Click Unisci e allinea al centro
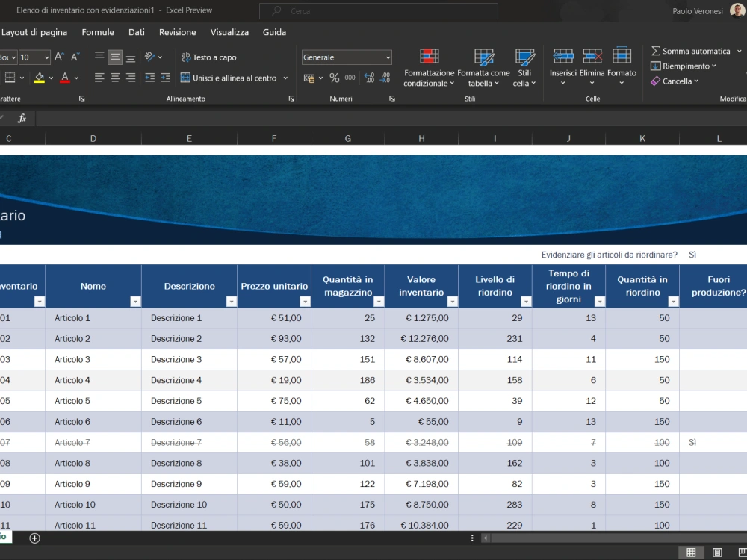The height and width of the screenshot is (560, 747). pos(229,78)
